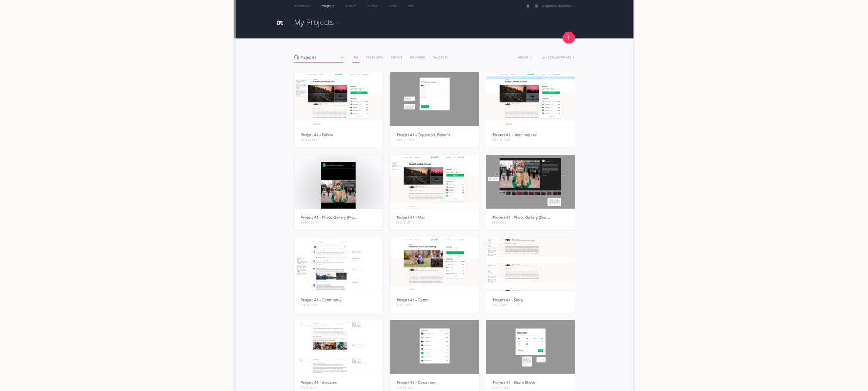Click the 'MAR 22, 2019' date text
Image resolution: width=868 pixels, height=391 pixels.
[310, 140]
